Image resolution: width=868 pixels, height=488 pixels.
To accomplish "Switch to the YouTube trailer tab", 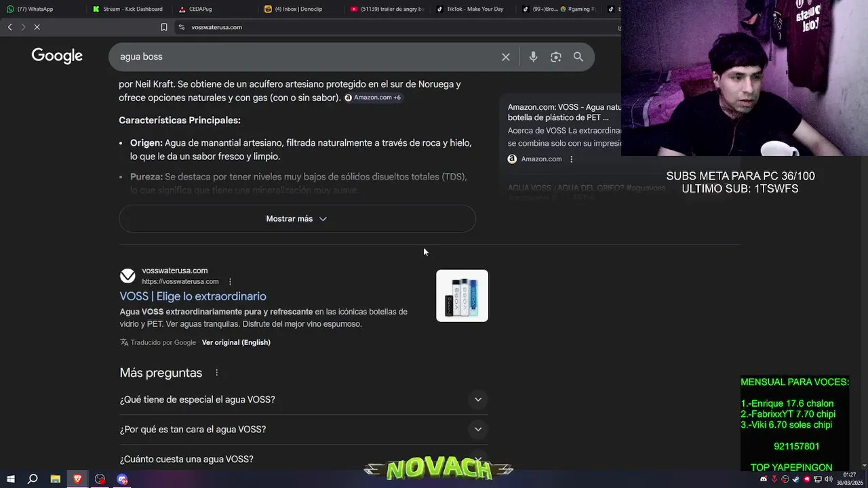I will 387,9.
